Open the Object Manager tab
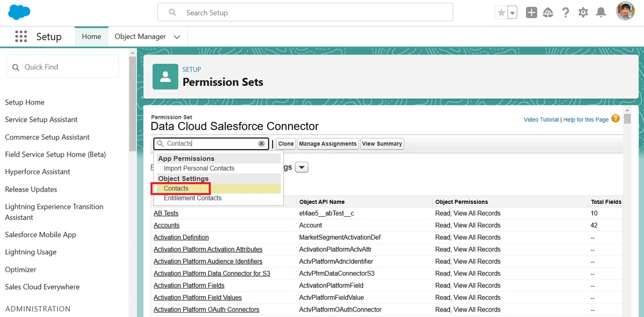This screenshot has width=644, height=317. click(x=140, y=36)
